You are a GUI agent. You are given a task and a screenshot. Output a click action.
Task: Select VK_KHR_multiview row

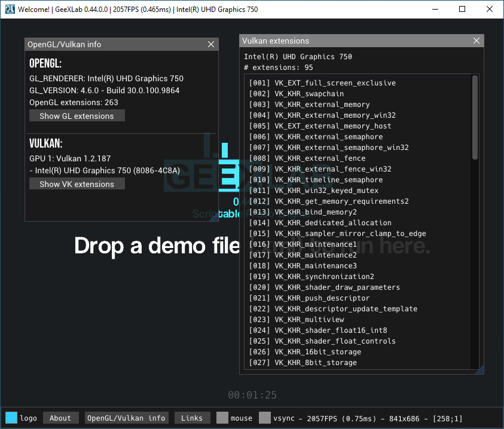297,320
